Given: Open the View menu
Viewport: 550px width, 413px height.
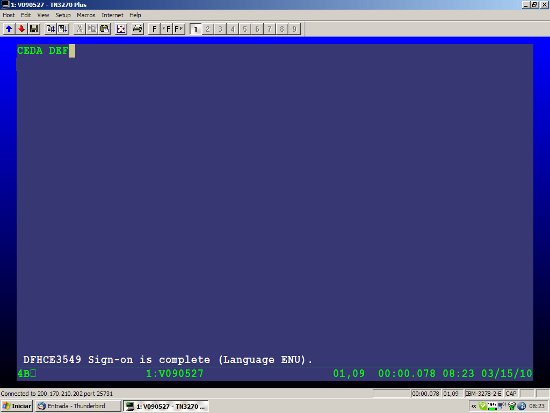Looking at the screenshot, I should [43, 15].
